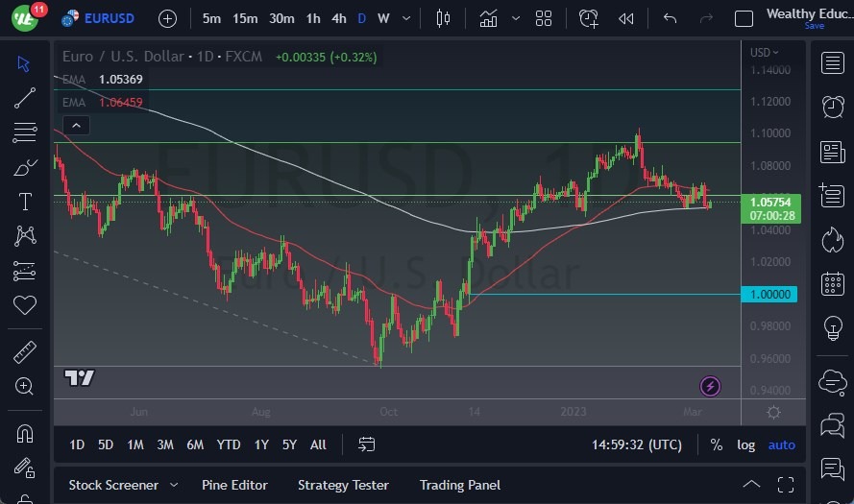The image size is (854, 504).
Task: Open the ruler measure tool
Action: [25, 352]
